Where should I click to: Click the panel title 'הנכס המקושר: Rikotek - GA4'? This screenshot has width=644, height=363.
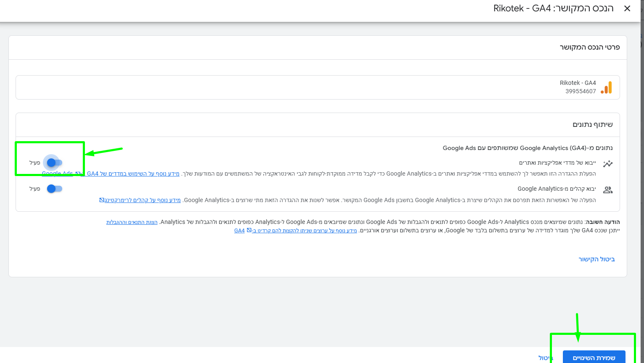coord(553,8)
